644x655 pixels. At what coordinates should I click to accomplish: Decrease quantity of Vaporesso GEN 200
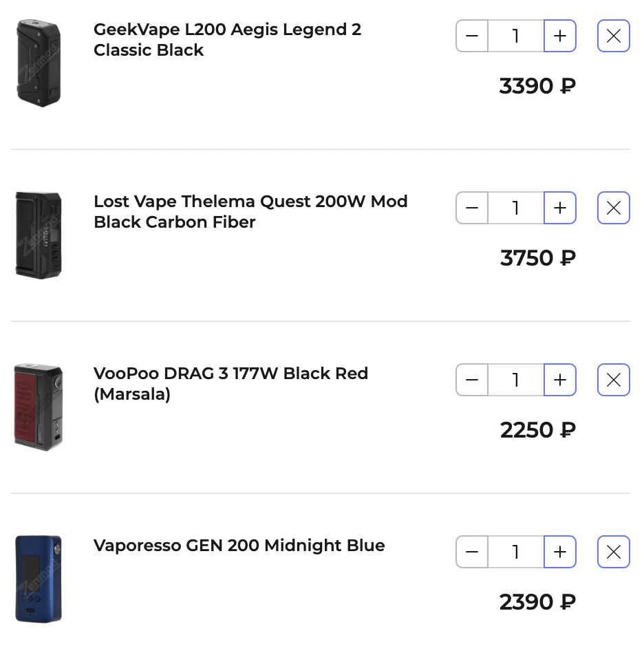tap(472, 552)
